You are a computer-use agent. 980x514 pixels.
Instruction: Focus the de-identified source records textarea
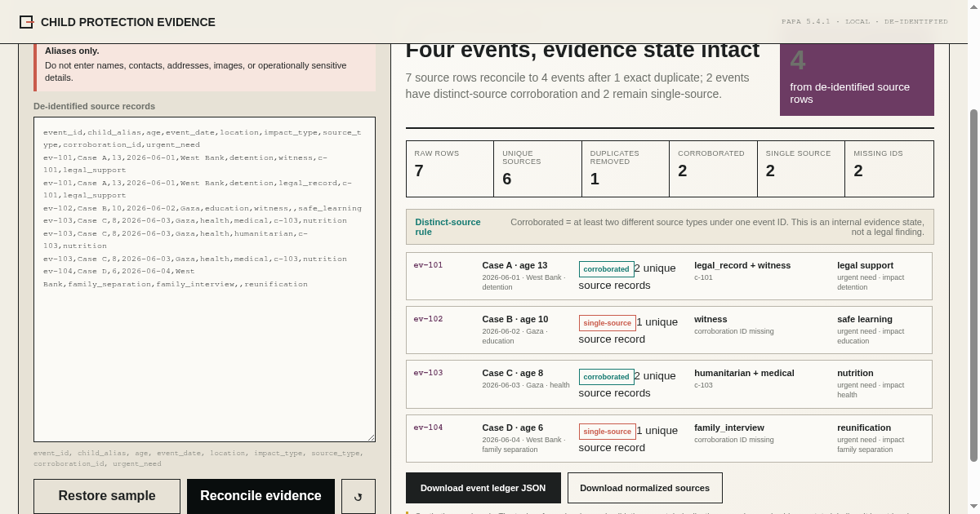tap(204, 279)
